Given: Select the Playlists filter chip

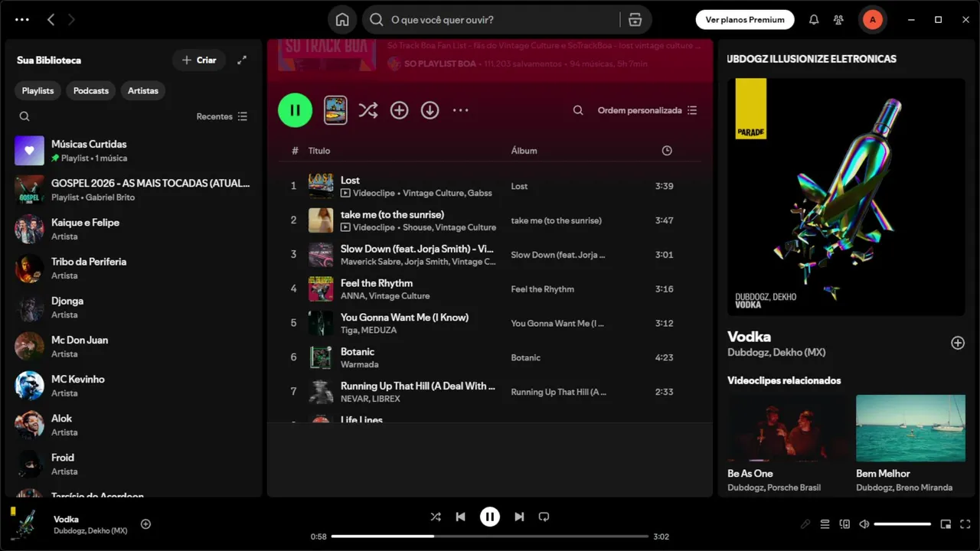Looking at the screenshot, I should tap(38, 90).
